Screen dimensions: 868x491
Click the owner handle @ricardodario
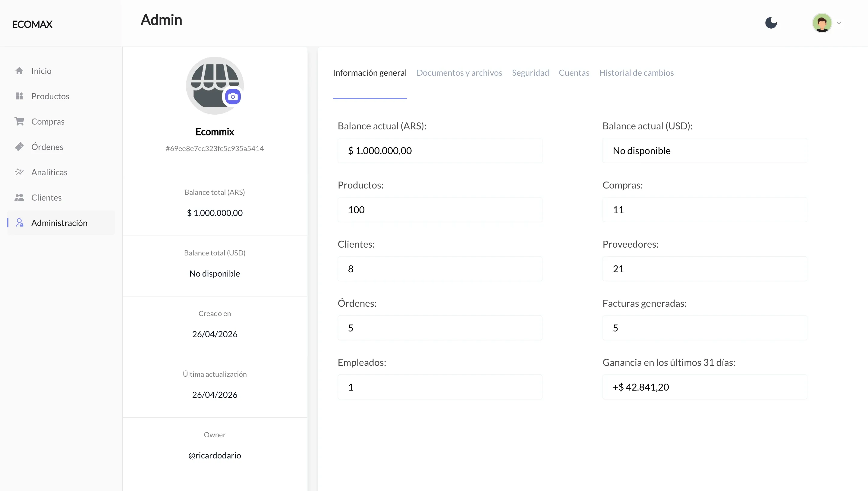pos(215,456)
